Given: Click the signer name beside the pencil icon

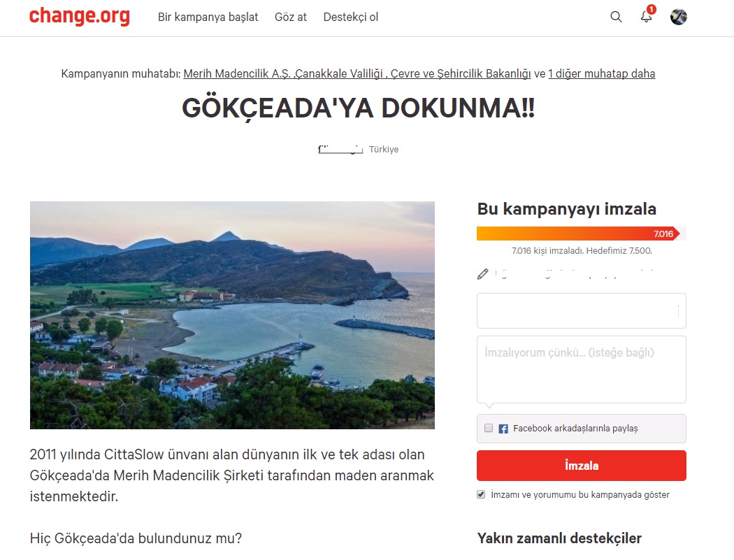Looking at the screenshot, I should click(x=574, y=274).
